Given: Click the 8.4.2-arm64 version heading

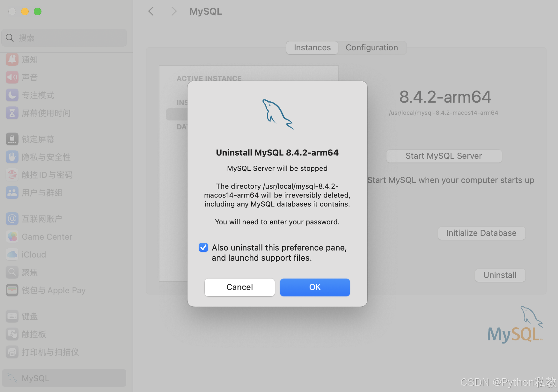Looking at the screenshot, I should (445, 97).
